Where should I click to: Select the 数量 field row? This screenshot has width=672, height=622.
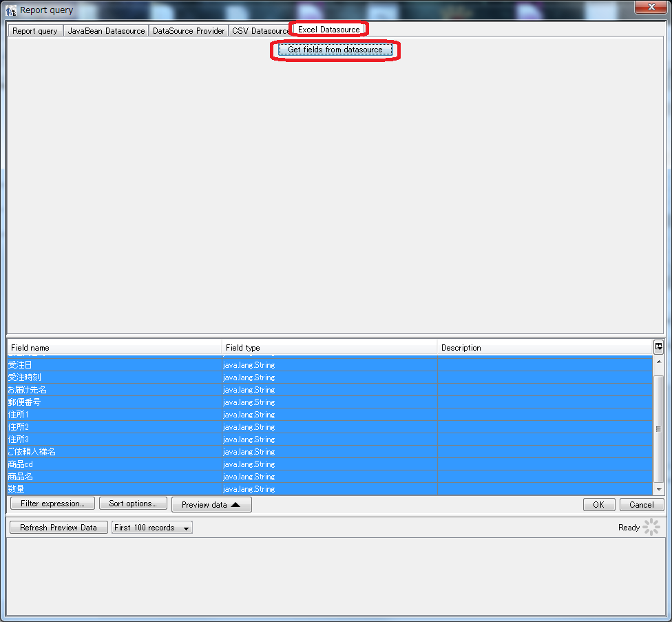point(330,488)
